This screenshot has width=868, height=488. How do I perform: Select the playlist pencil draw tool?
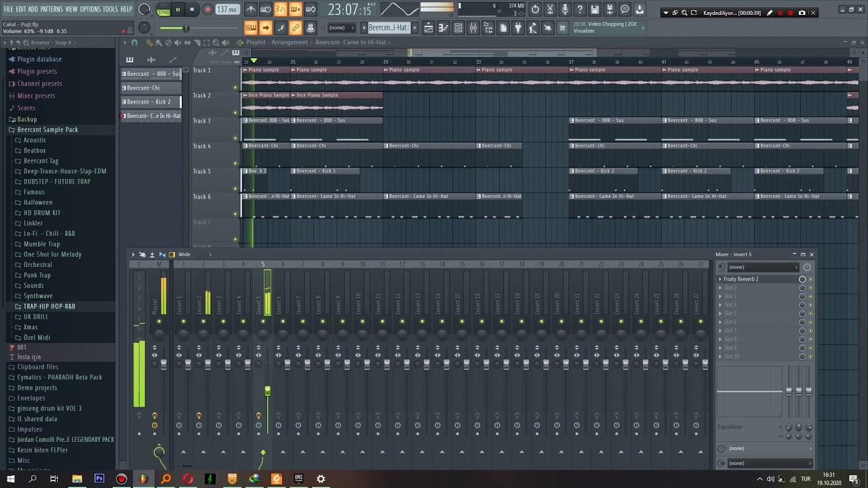[149, 43]
